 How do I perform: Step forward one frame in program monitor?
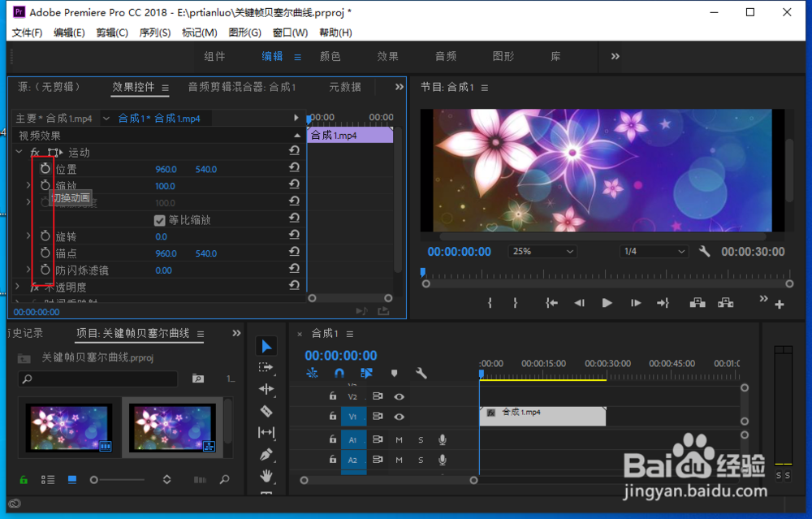click(636, 303)
